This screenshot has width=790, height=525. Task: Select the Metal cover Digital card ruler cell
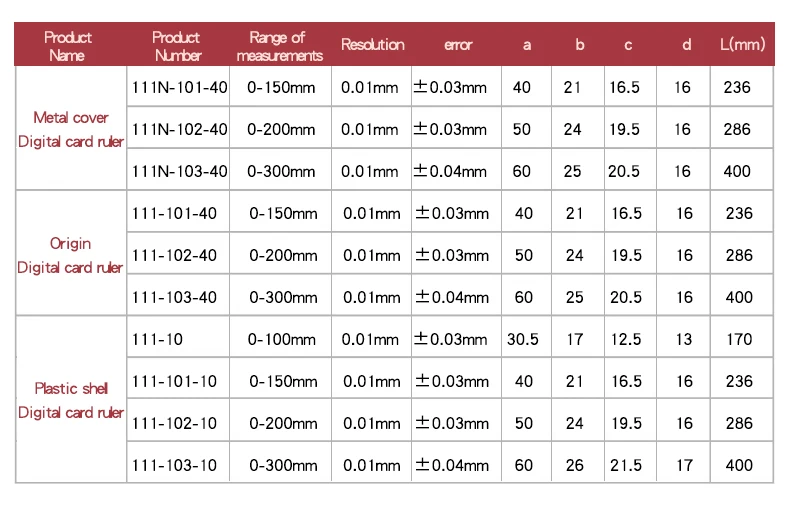[71, 130]
